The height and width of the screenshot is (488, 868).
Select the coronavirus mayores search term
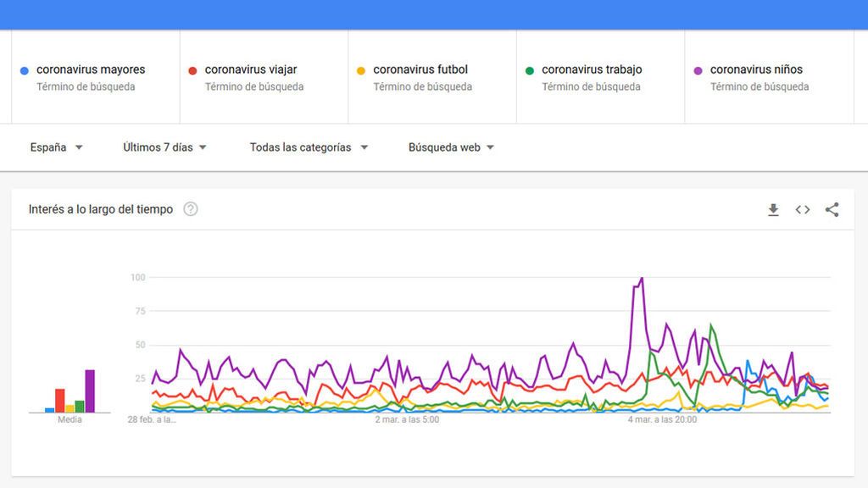91,69
